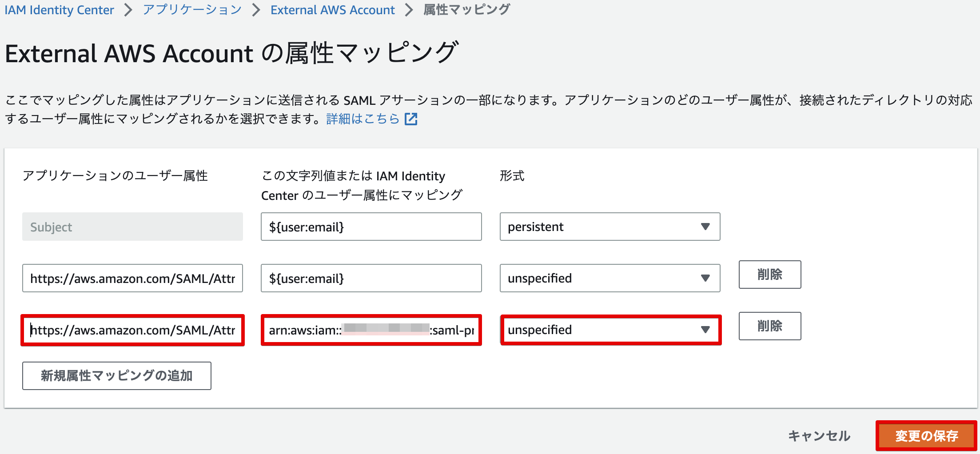This screenshot has height=454, width=980.
Task: Delete the second attribute mapping row
Action: tap(769, 275)
